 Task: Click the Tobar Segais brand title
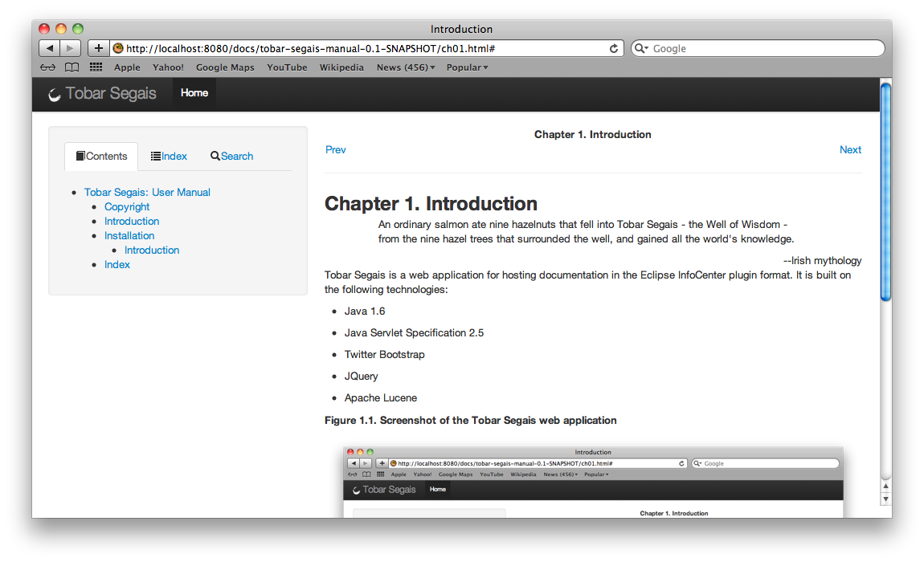(x=111, y=93)
